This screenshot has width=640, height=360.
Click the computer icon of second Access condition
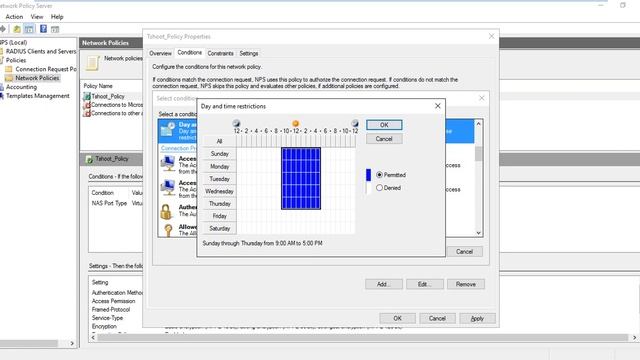[x=168, y=188]
